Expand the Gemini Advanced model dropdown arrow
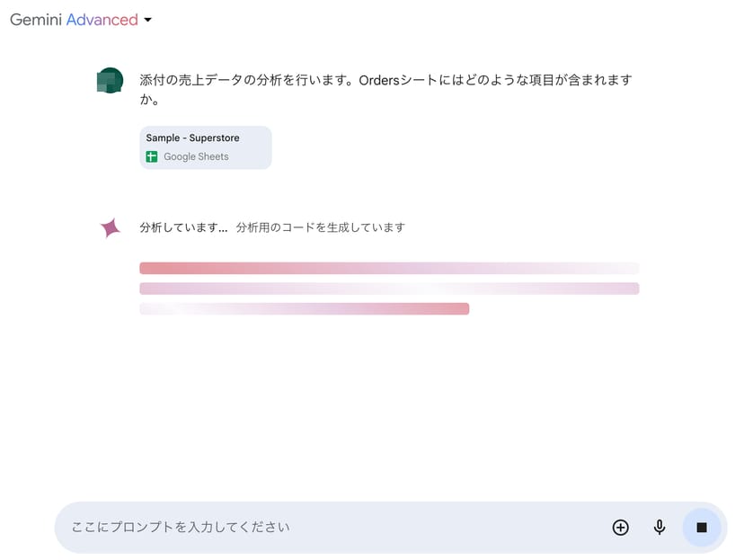Viewport: 744px width, 560px height. coord(147,20)
